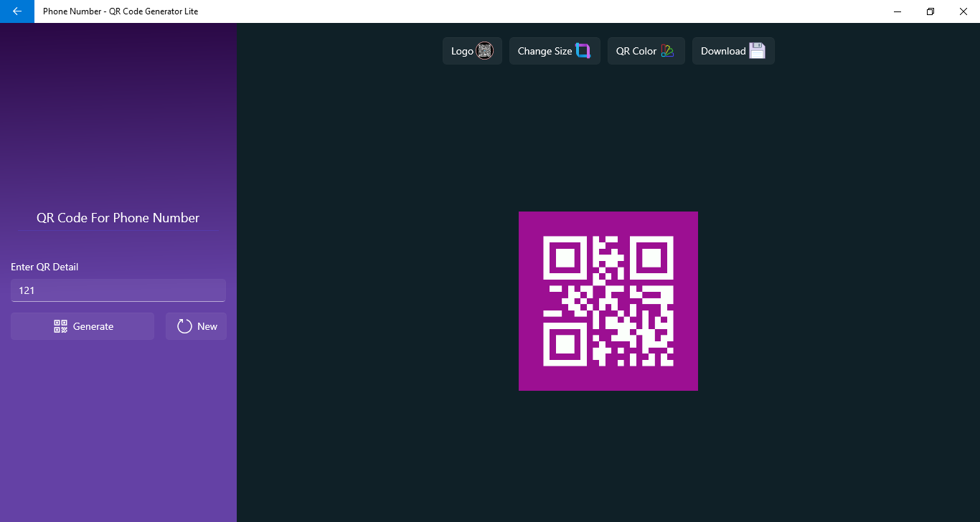This screenshot has width=980, height=522.
Task: Open Change Size settings
Action: tap(555, 51)
